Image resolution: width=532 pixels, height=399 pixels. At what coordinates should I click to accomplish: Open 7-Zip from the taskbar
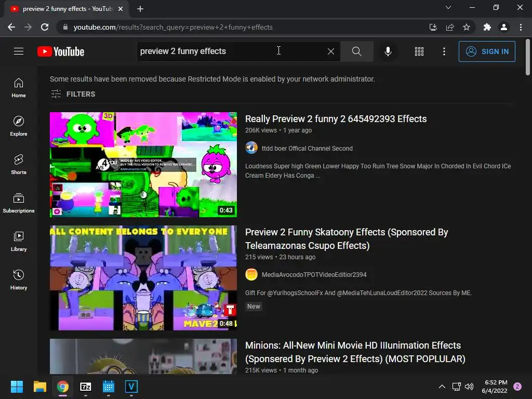(x=86, y=387)
